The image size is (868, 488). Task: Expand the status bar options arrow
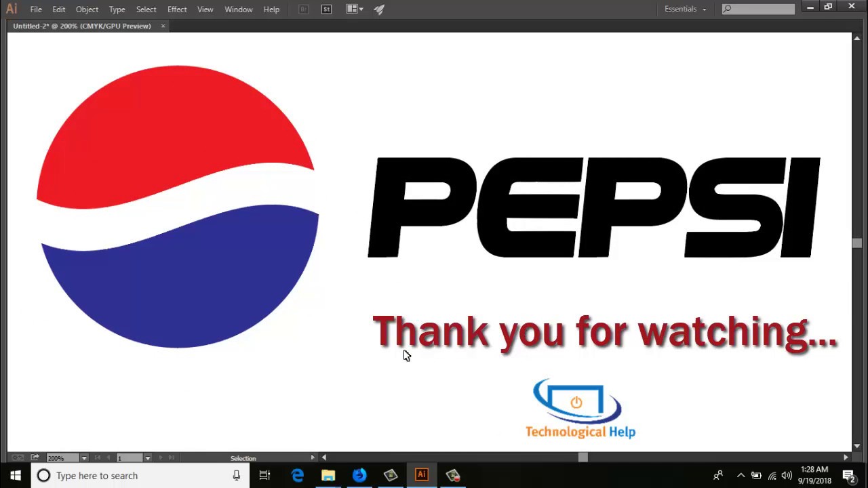[x=313, y=457]
